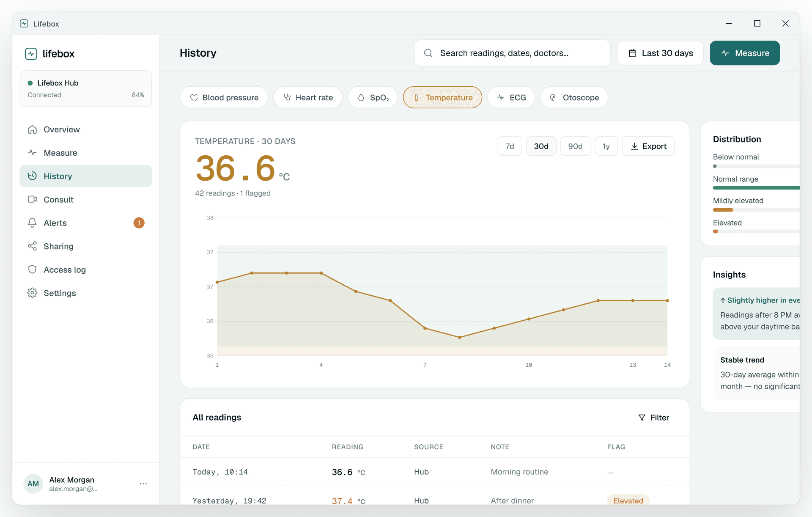Click the Lifebox Hub connection card

[86, 89]
